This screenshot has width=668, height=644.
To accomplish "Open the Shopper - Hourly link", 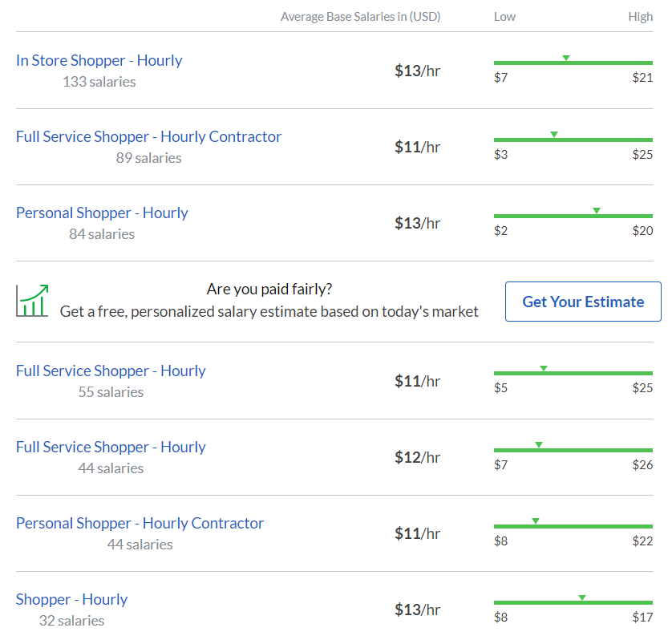I will 71,599.
